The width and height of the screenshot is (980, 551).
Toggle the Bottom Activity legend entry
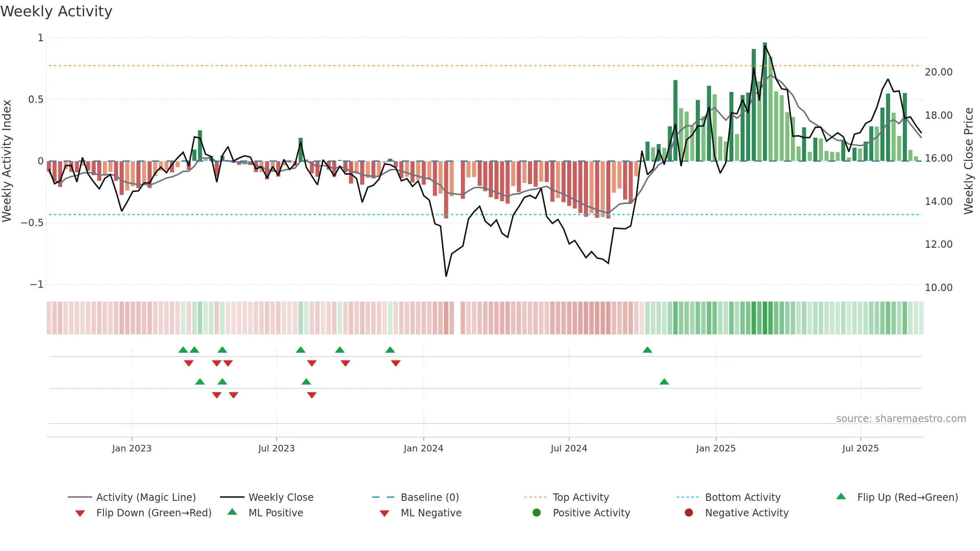click(728, 497)
